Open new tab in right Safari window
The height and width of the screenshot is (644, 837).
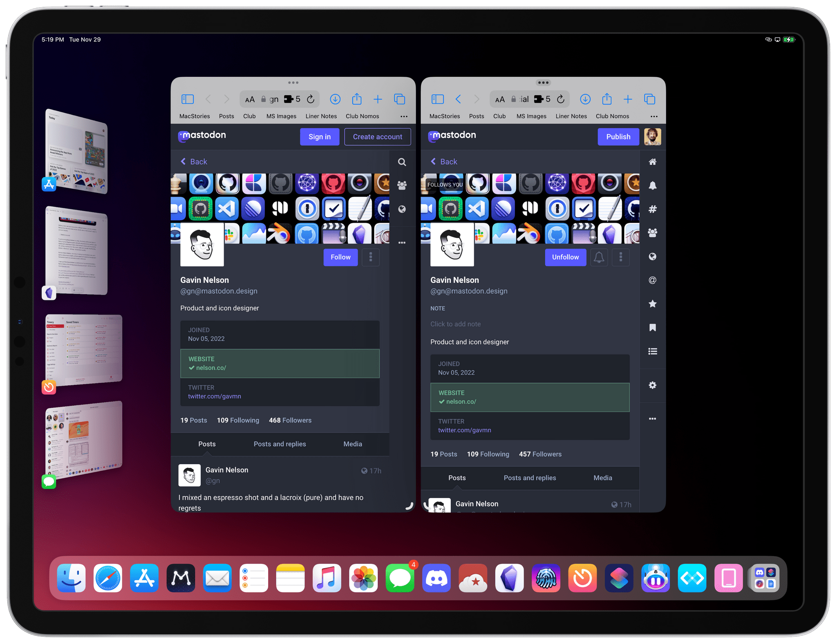tap(628, 99)
